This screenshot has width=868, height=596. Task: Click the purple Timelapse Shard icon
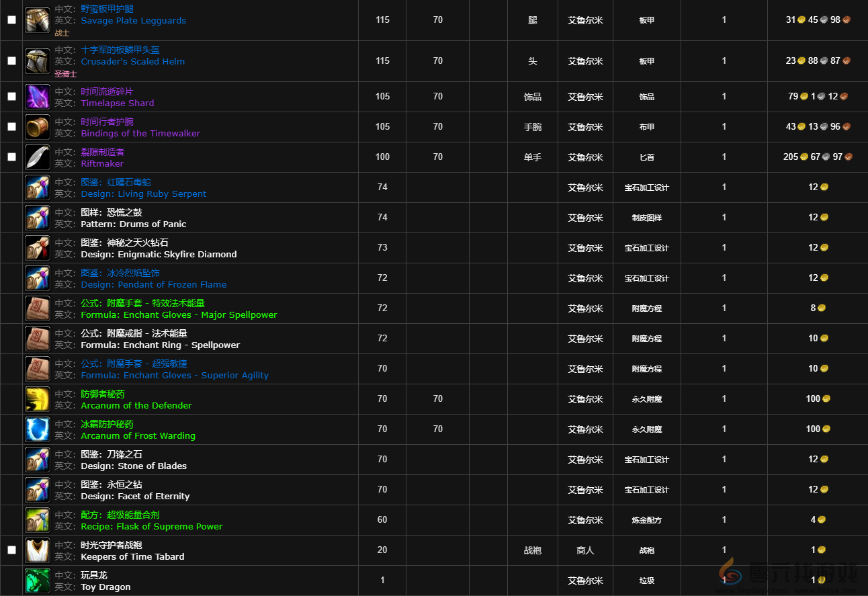click(38, 97)
